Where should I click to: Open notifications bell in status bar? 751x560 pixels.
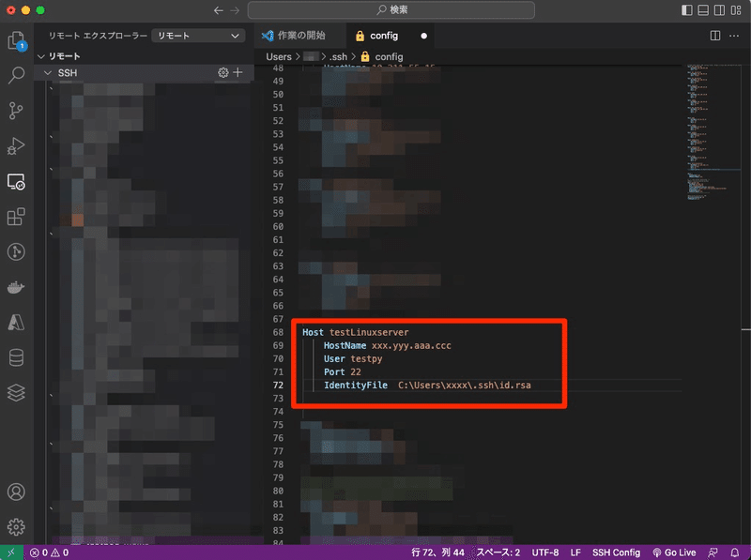click(x=735, y=552)
